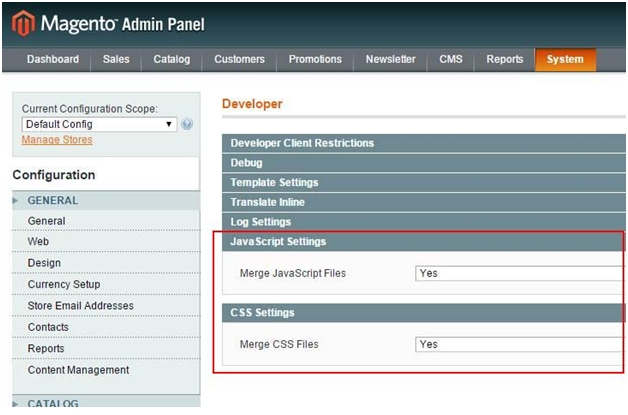The height and width of the screenshot is (415, 628).
Task: Click the Configuration sidebar heading
Action: (x=54, y=175)
